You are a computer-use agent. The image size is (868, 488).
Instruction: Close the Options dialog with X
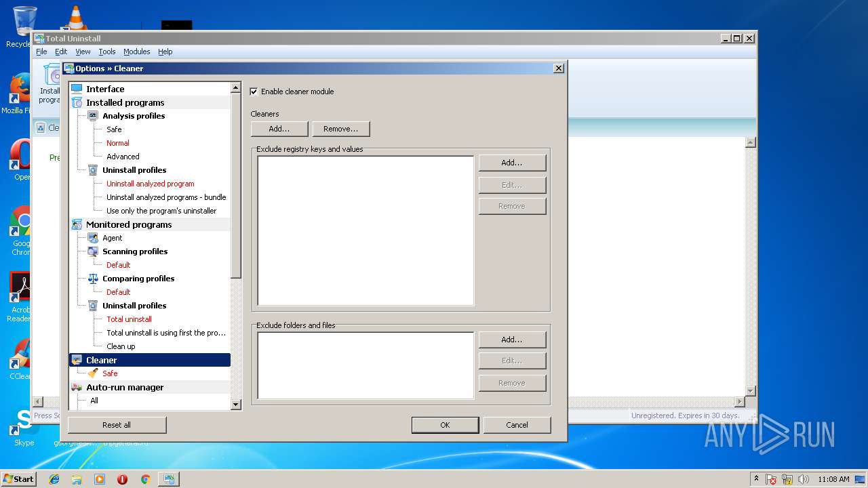(x=558, y=68)
